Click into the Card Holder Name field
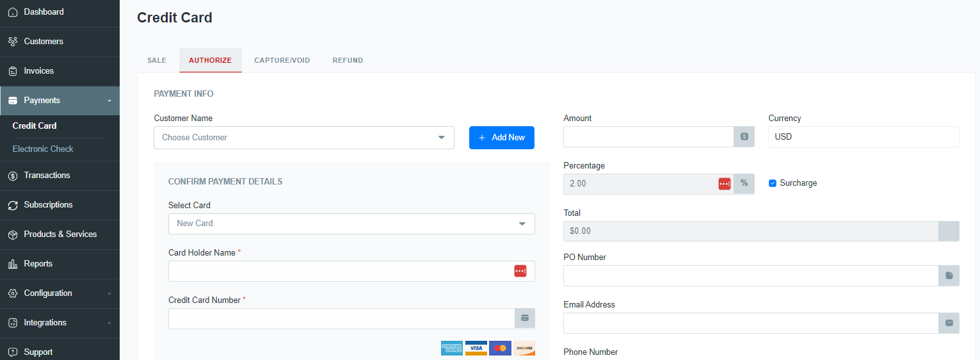This screenshot has height=360, width=980. pyautogui.click(x=351, y=271)
